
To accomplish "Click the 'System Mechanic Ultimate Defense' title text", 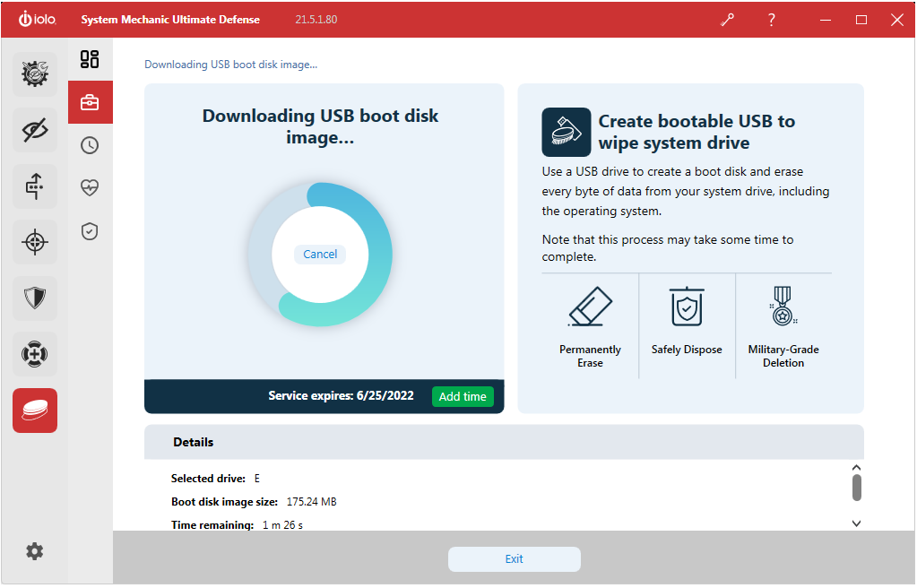I will [170, 20].
